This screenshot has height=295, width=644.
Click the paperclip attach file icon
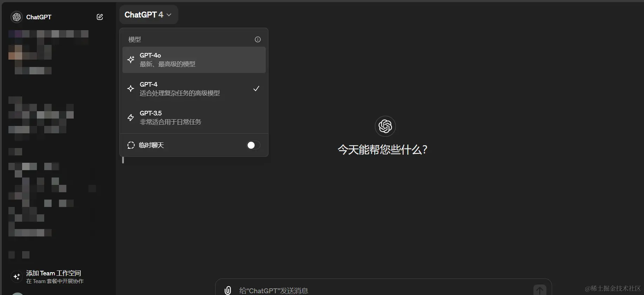click(228, 290)
